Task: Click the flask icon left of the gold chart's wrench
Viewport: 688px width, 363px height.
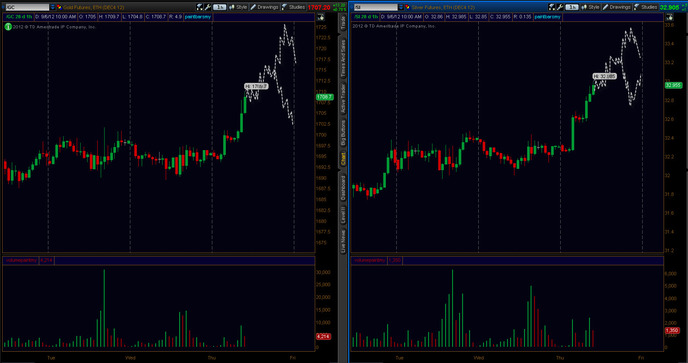Action: pyautogui.click(x=200, y=7)
